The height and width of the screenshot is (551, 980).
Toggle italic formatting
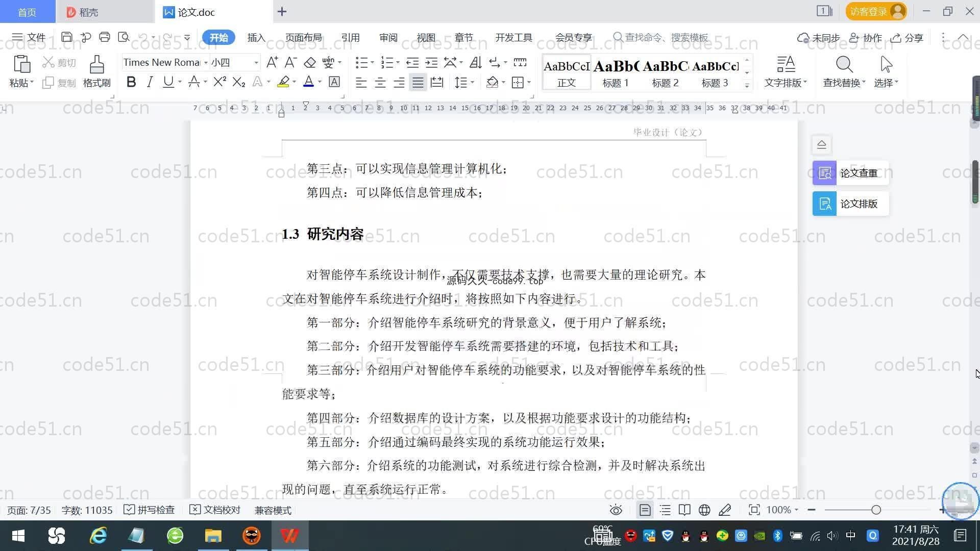[150, 82]
